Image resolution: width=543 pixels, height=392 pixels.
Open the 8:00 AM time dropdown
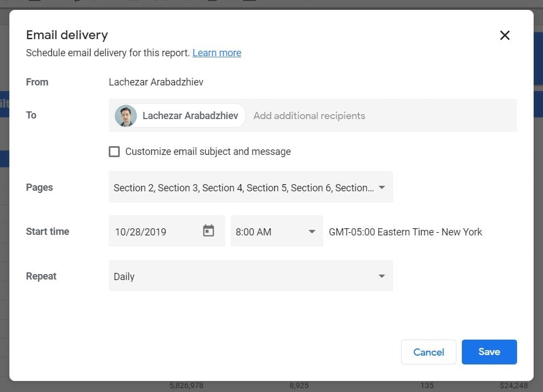click(276, 231)
